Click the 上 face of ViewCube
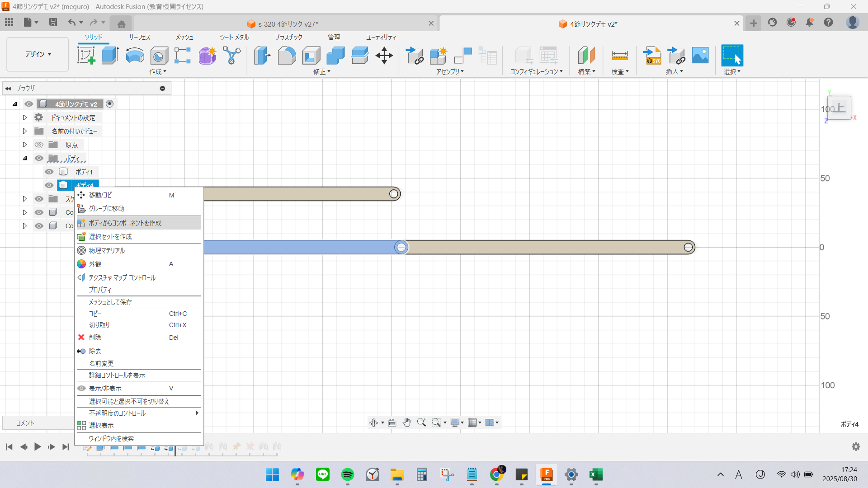 point(840,108)
